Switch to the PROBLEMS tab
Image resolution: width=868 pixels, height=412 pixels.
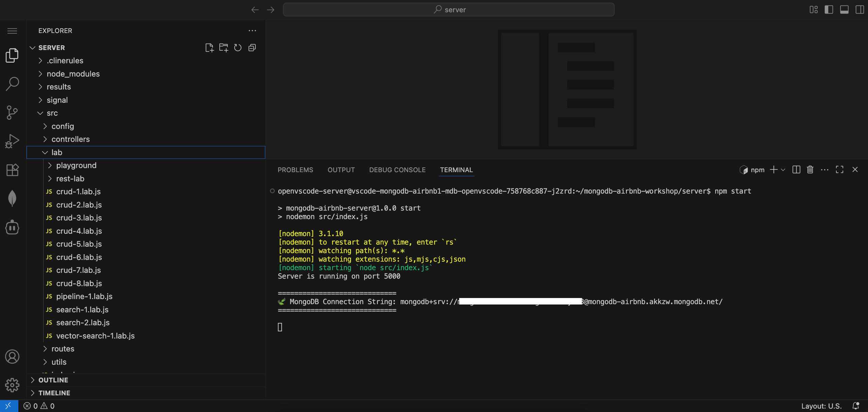pyautogui.click(x=295, y=170)
